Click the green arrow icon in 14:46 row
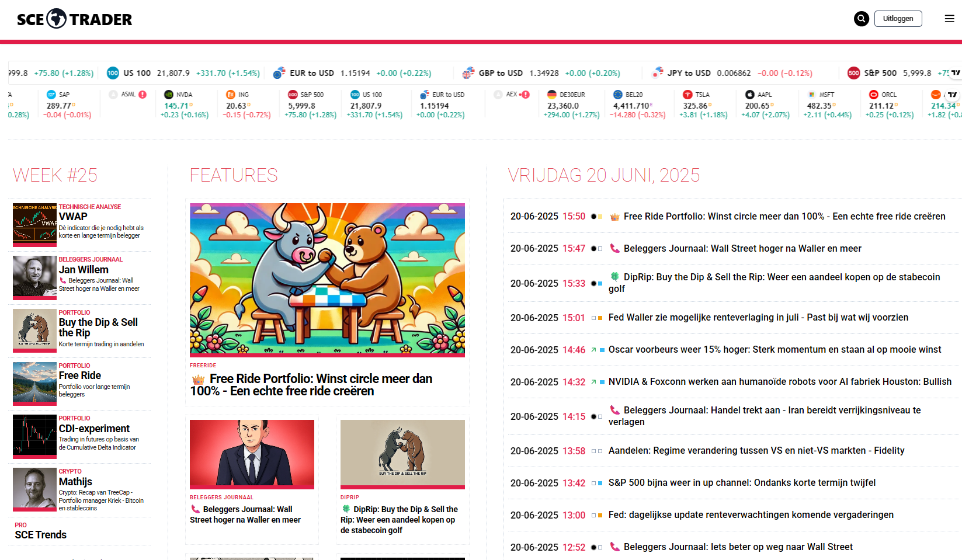Screen dimensions: 962x560 [x=593, y=350]
